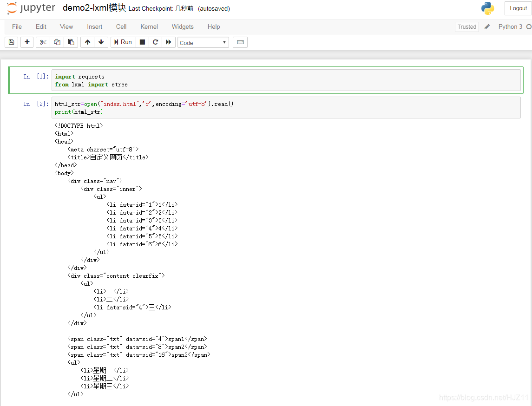
Task: Click inside the html_str open() code cell
Action: [286, 107]
